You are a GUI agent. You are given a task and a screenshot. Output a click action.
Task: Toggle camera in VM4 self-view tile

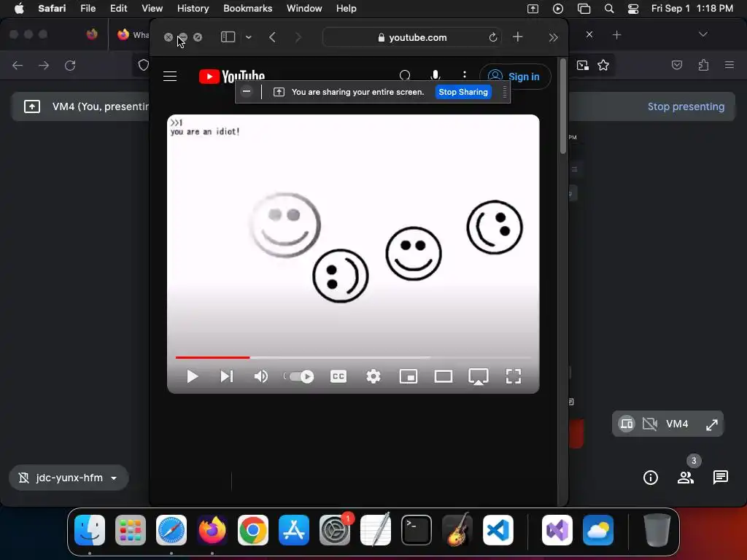650,424
